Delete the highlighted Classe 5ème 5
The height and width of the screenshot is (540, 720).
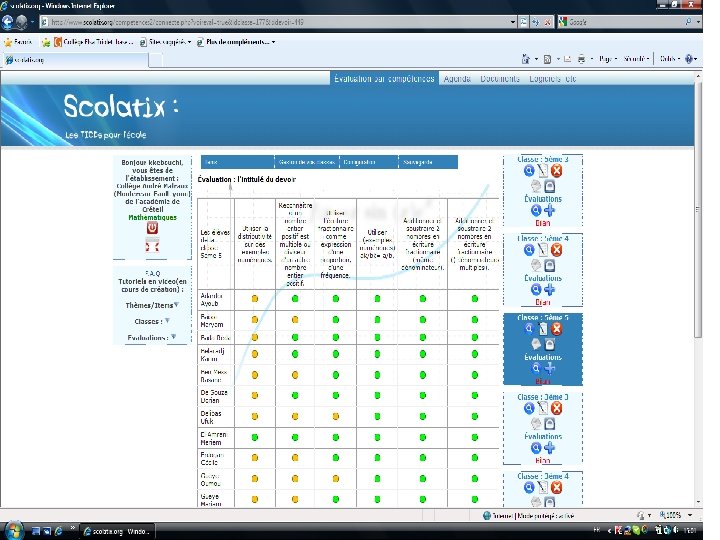pyautogui.click(x=557, y=329)
